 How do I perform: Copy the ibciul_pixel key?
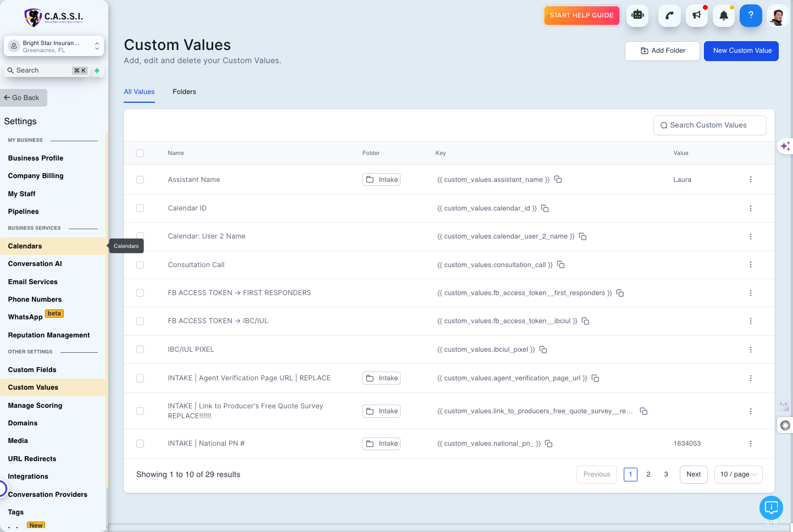click(x=544, y=350)
